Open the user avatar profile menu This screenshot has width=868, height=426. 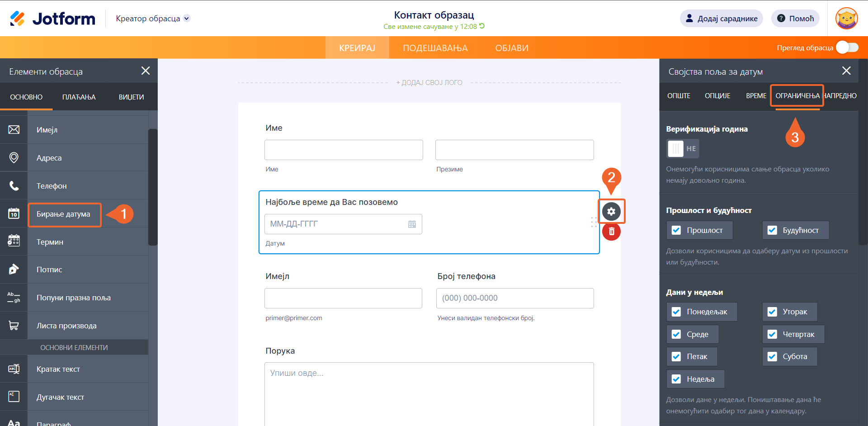click(846, 19)
